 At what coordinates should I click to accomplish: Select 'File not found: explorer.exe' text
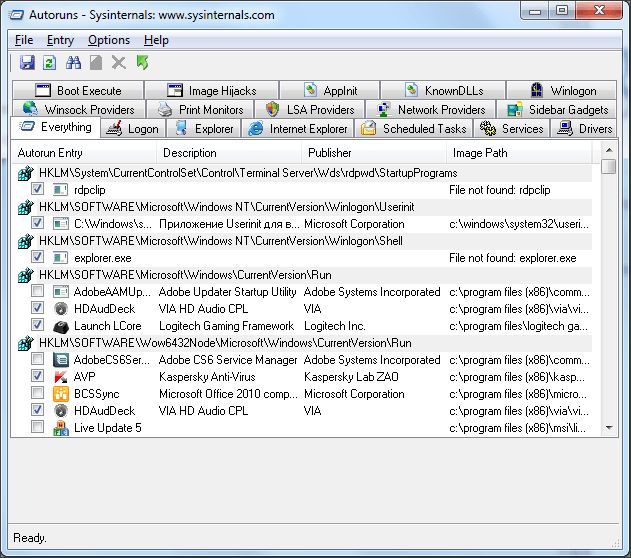point(513,258)
